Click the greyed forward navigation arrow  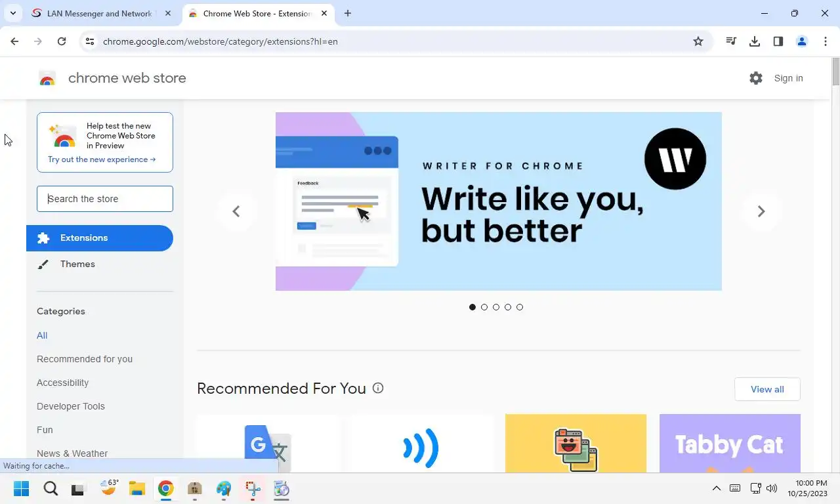[38, 41]
